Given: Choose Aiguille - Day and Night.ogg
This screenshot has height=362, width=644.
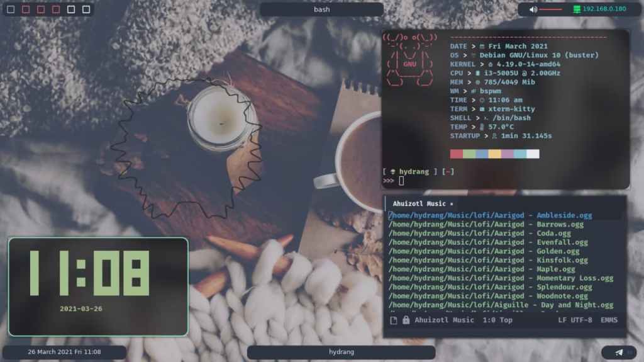Looking at the screenshot, I should coord(501,305).
